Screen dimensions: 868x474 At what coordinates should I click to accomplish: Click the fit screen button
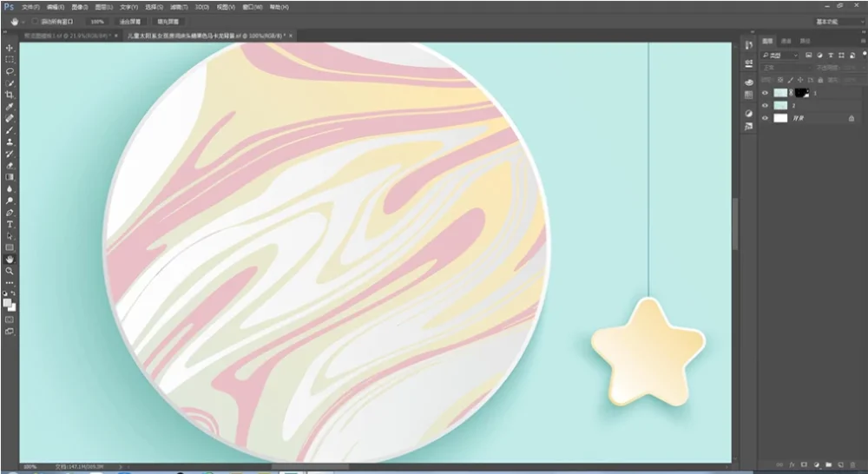(130, 22)
